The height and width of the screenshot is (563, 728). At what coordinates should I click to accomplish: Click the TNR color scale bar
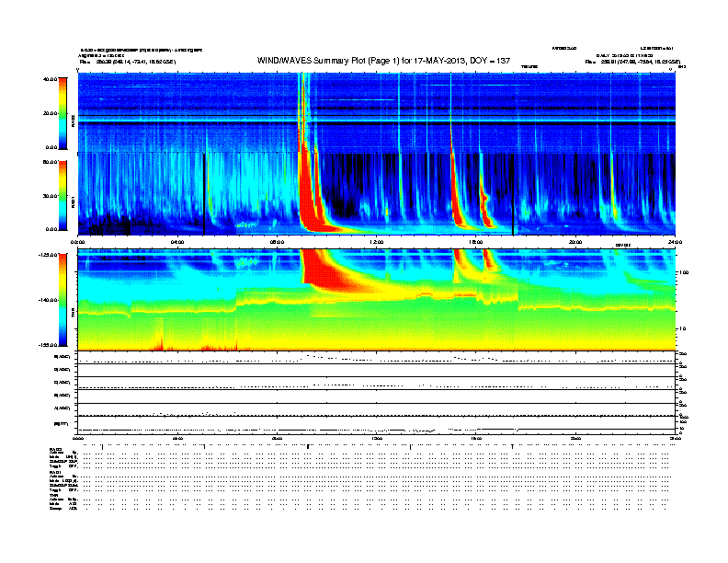point(63,300)
